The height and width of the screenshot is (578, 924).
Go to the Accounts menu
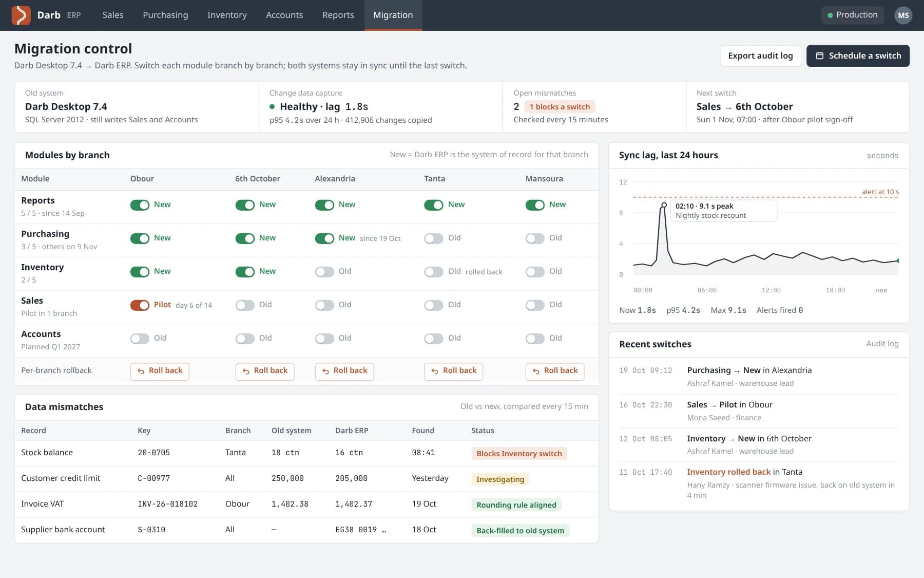(284, 15)
